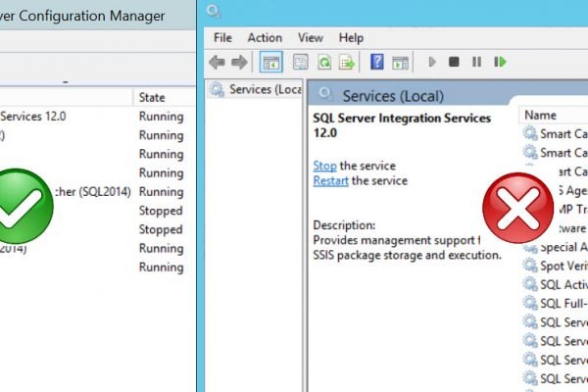588x392 pixels.
Task: Open the File menu
Action: click(x=222, y=37)
